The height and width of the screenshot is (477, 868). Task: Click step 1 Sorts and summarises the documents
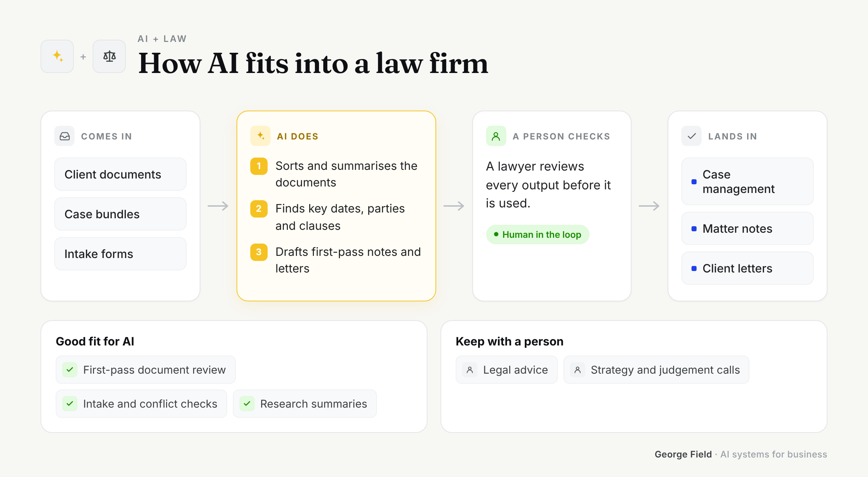[336, 174]
